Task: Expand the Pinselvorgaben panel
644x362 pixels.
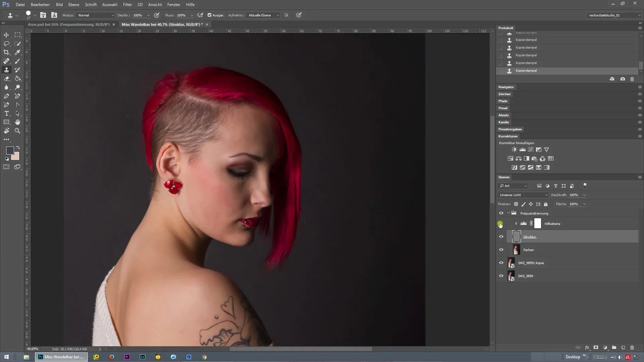Action: pos(510,129)
